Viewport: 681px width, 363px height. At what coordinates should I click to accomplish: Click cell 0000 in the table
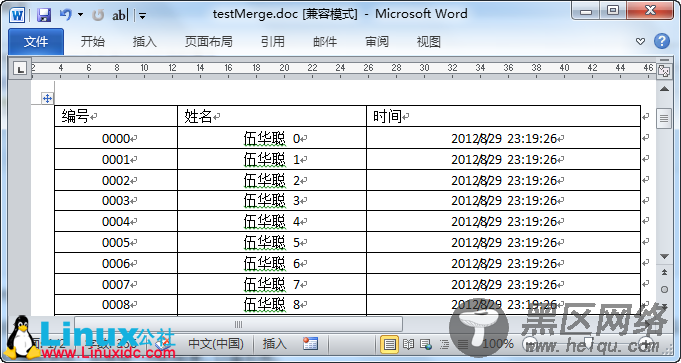116,139
